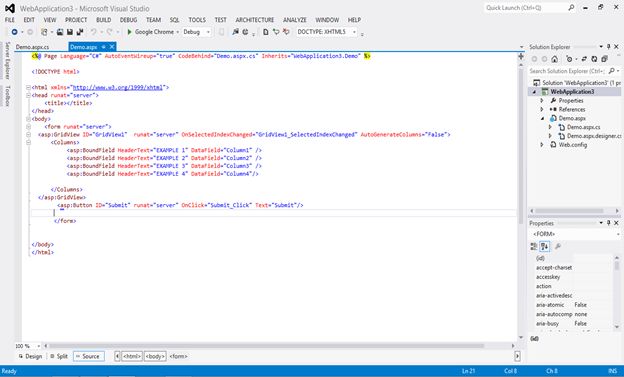Click the Refresh icon in Solution Explorer
This screenshot has height=377, width=624.
(594, 59)
